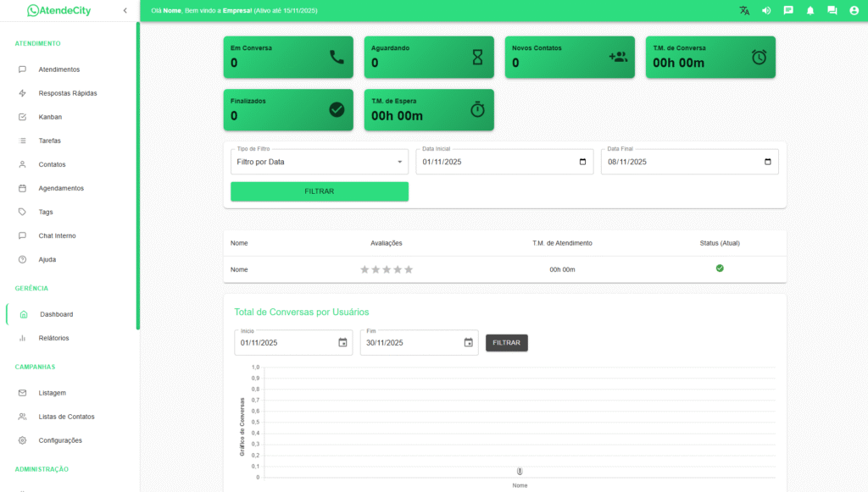The width and height of the screenshot is (868, 492).
Task: Click the Fim date input field
Action: point(410,343)
